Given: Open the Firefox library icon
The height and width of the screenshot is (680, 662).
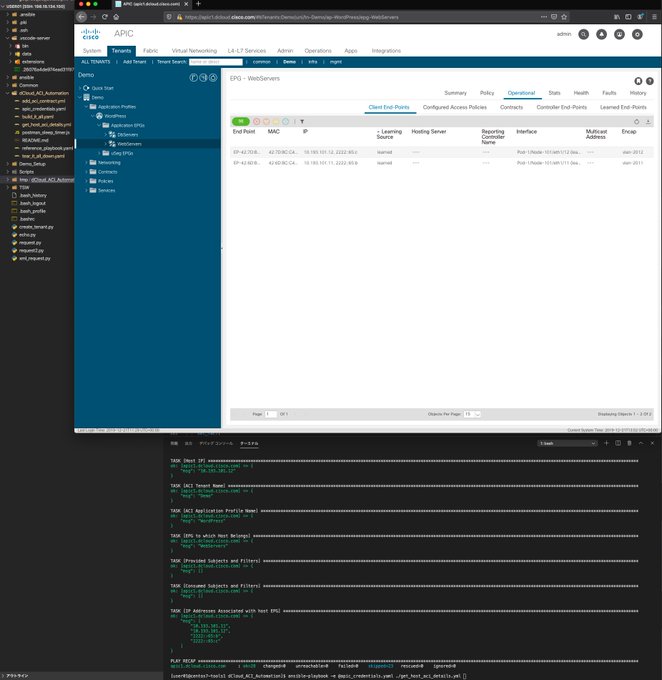Looking at the screenshot, I should (x=616, y=17).
